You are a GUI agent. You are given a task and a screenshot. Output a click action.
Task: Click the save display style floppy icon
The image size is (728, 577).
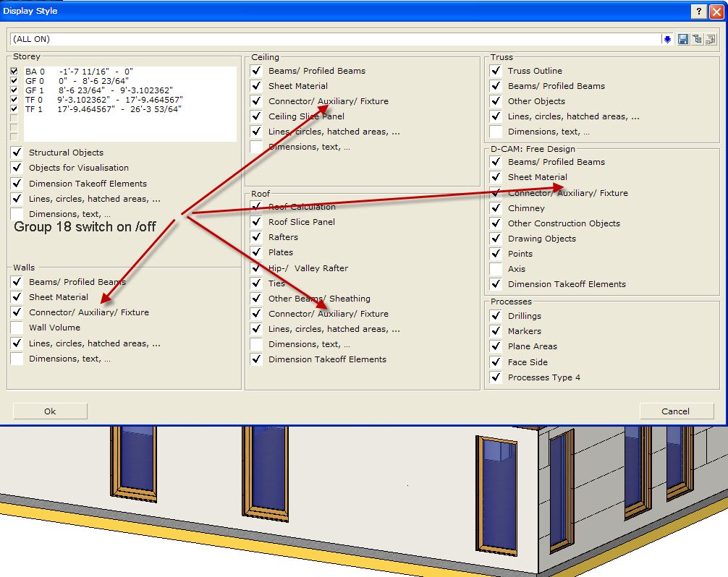(x=682, y=39)
